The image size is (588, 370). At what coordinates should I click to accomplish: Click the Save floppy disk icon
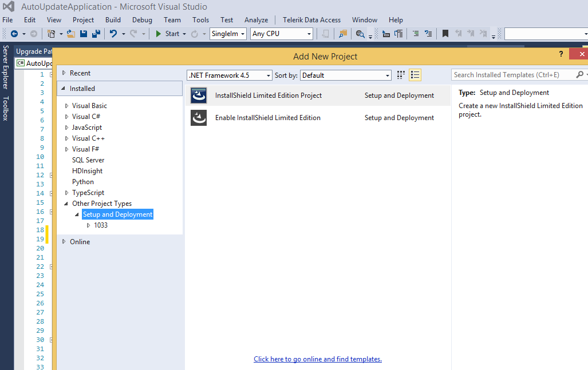(83, 34)
